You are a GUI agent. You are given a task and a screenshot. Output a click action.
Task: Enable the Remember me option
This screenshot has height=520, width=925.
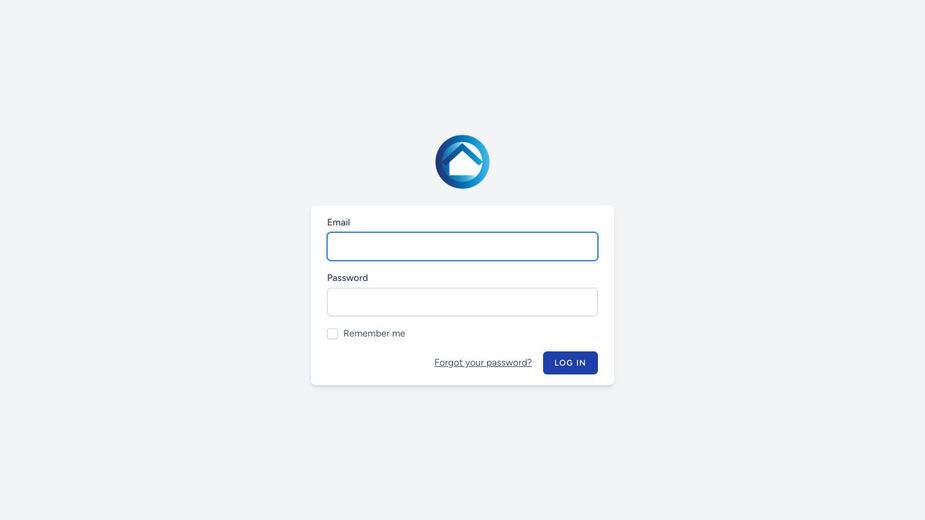pyautogui.click(x=332, y=333)
